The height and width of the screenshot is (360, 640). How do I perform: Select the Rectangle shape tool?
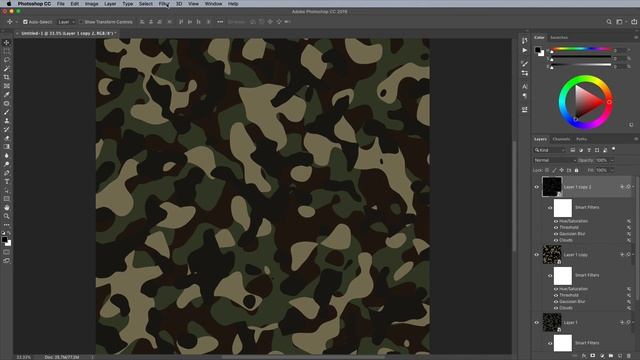(x=7, y=199)
